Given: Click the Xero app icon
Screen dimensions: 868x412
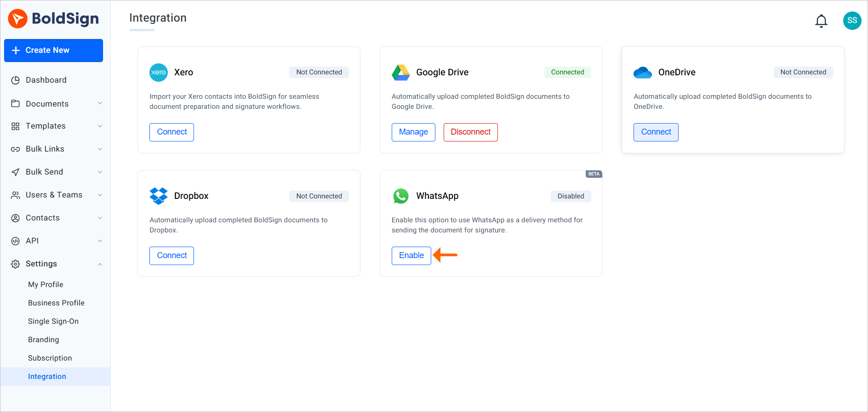Looking at the screenshot, I should tap(159, 73).
